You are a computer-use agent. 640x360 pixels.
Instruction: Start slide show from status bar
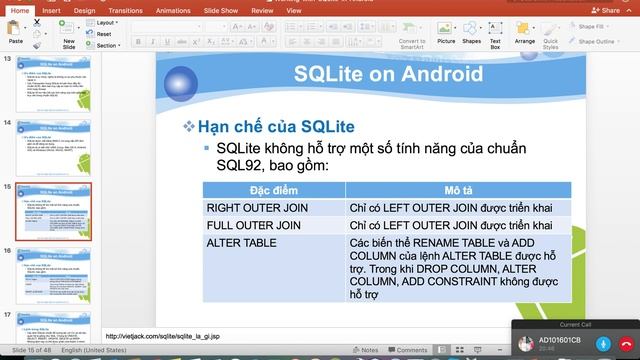click(477, 350)
